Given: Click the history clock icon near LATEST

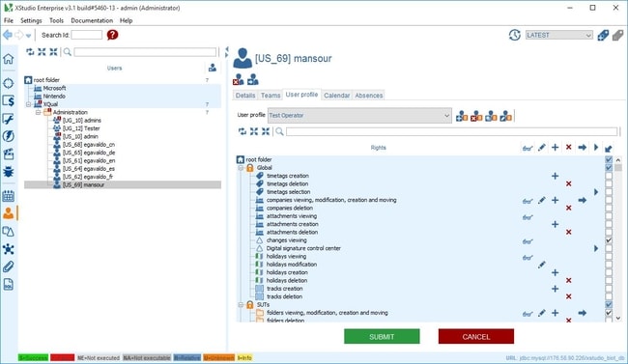Looking at the screenshot, I should coord(515,35).
